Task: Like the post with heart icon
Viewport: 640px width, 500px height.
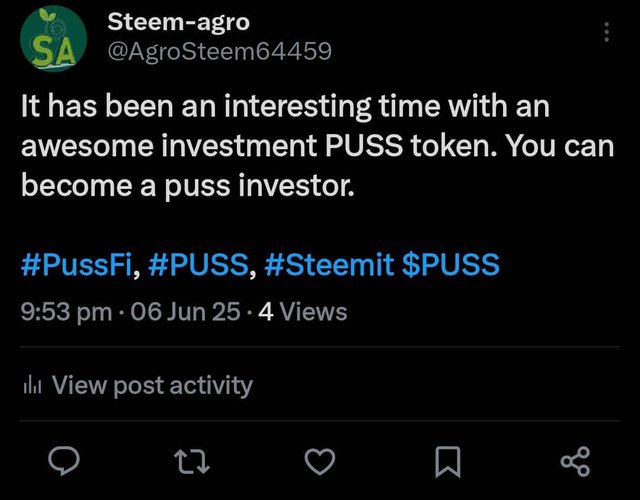Action: click(x=320, y=461)
